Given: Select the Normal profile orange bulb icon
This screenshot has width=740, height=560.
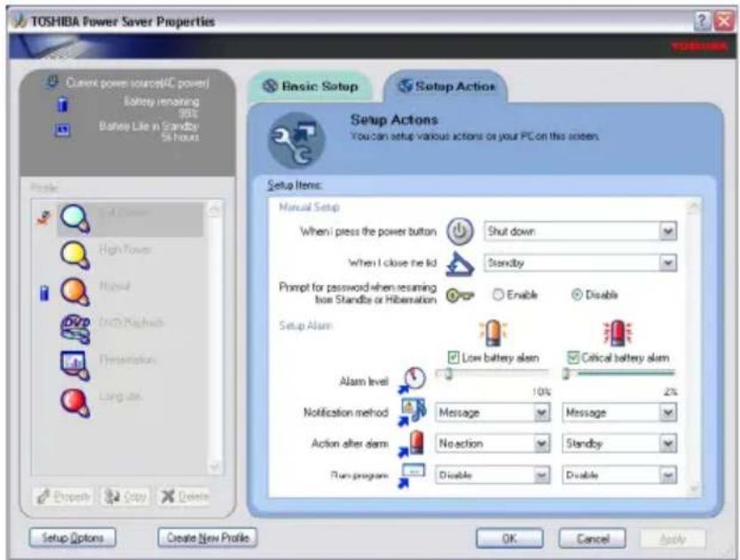Looking at the screenshot, I should (x=75, y=292).
